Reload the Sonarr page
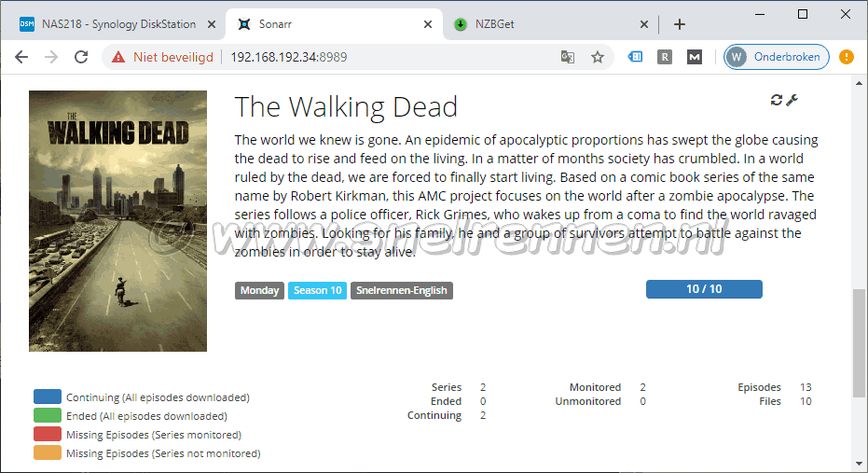 (x=81, y=57)
